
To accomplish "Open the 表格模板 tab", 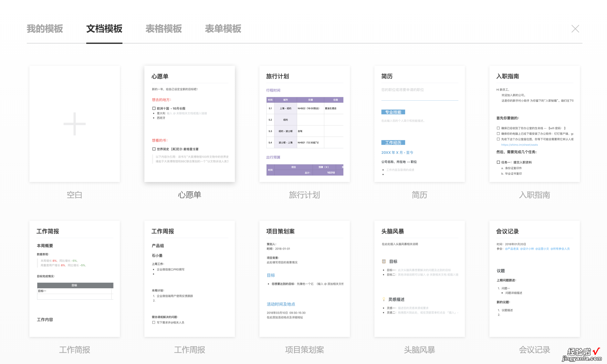I will [164, 29].
